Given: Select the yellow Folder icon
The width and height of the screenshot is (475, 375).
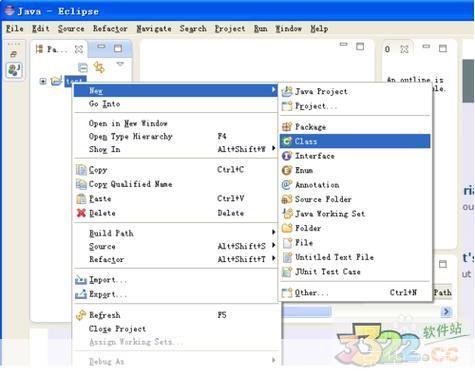Looking at the screenshot, I should [287, 228].
